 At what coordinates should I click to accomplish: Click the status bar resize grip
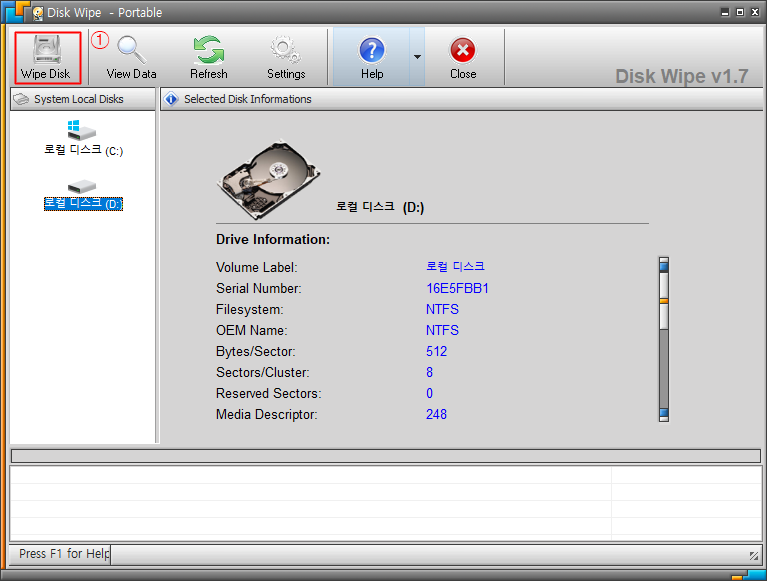[x=754, y=555]
